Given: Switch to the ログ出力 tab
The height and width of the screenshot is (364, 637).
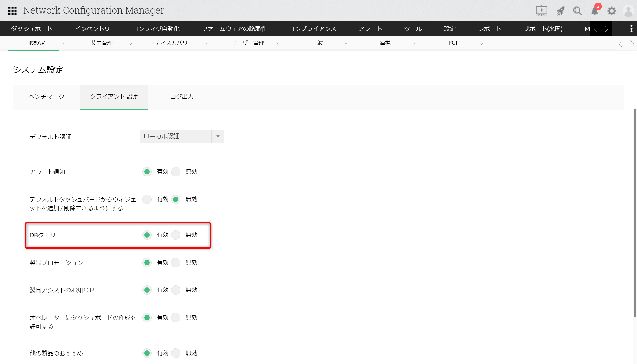Looking at the screenshot, I should (x=182, y=97).
